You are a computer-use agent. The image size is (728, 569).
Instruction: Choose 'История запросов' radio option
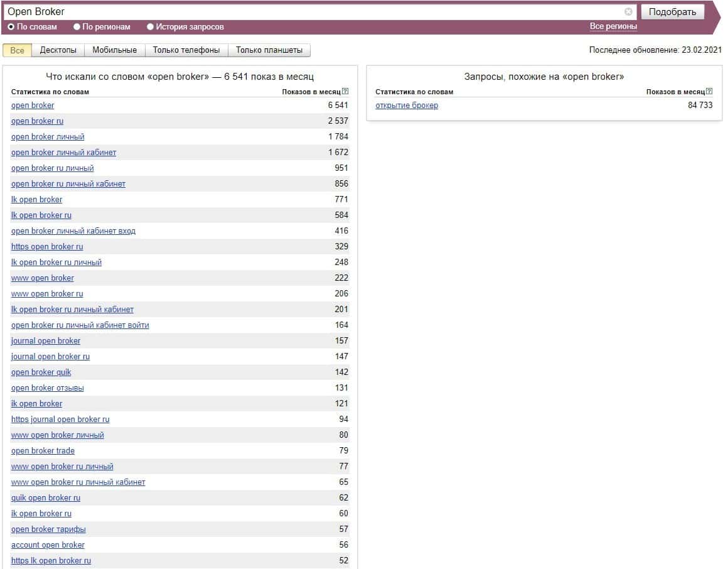click(x=150, y=27)
